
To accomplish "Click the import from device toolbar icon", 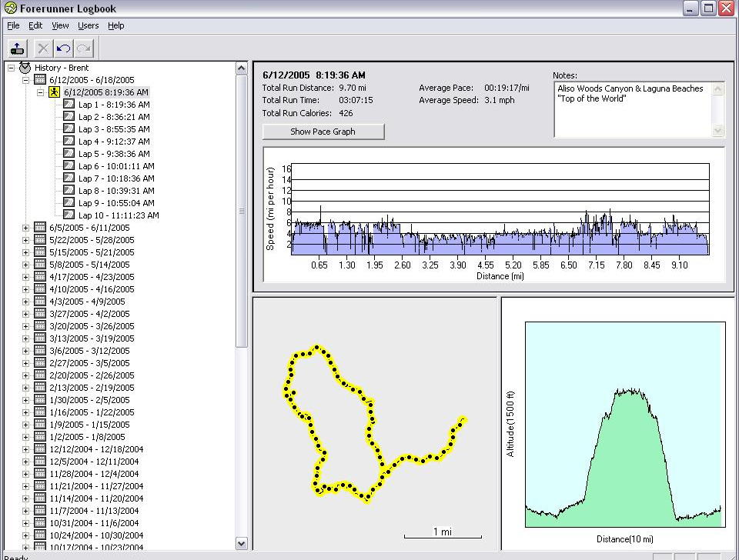I will click(18, 48).
